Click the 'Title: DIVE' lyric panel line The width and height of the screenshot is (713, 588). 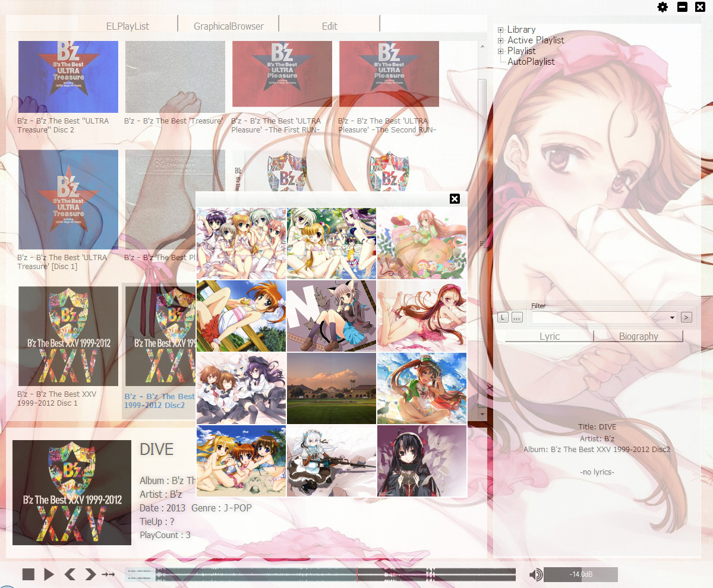597,427
